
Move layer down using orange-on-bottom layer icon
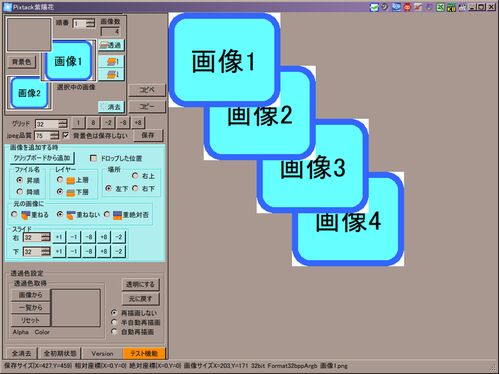(111, 74)
